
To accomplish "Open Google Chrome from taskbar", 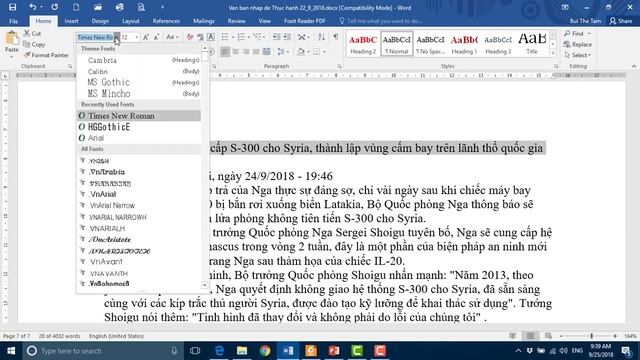I will tap(265, 351).
